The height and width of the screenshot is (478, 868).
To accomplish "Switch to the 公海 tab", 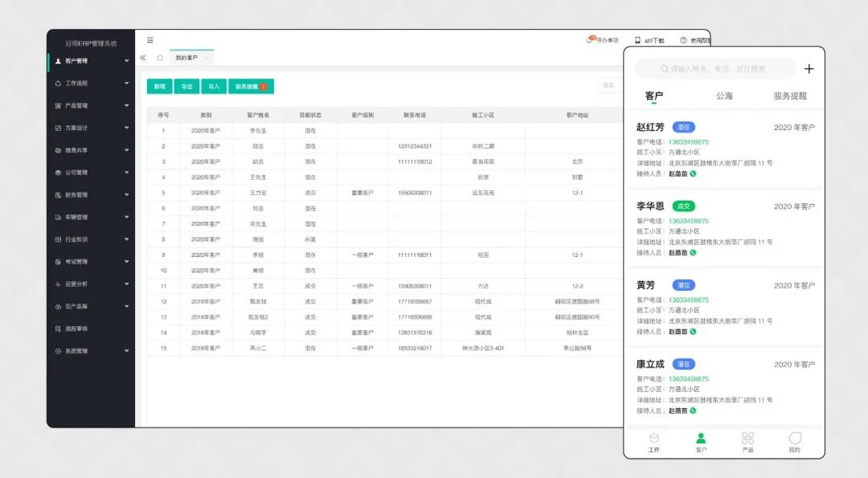I will (724, 96).
